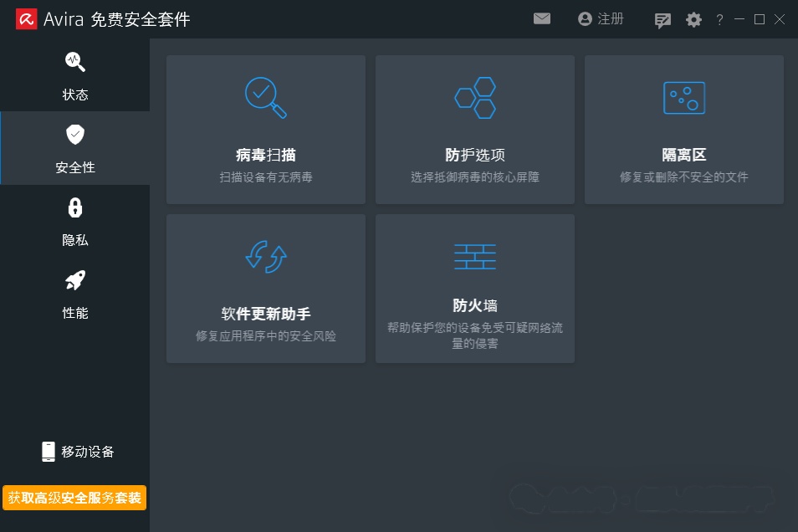Click the user account icon beside 注册
Viewport: 798px width, 532px height.
click(586, 19)
